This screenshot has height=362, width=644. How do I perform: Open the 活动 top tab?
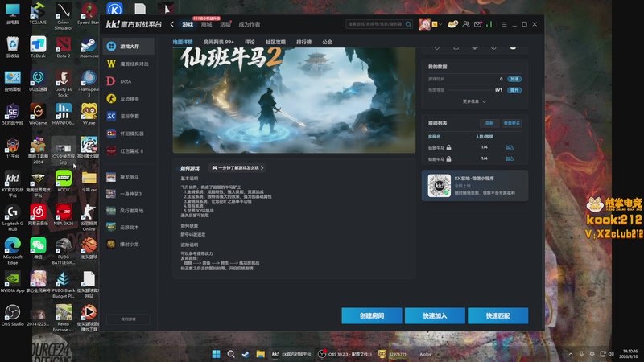(225, 25)
